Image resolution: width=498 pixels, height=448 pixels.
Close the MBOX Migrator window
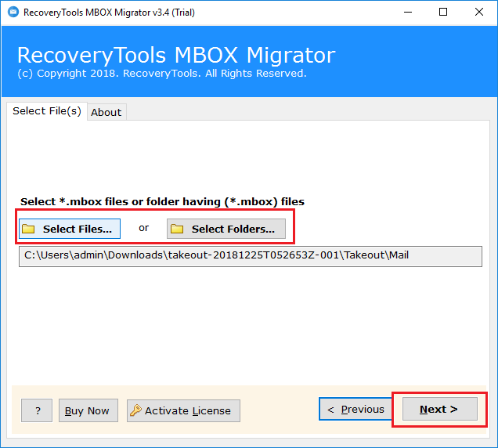click(x=479, y=12)
